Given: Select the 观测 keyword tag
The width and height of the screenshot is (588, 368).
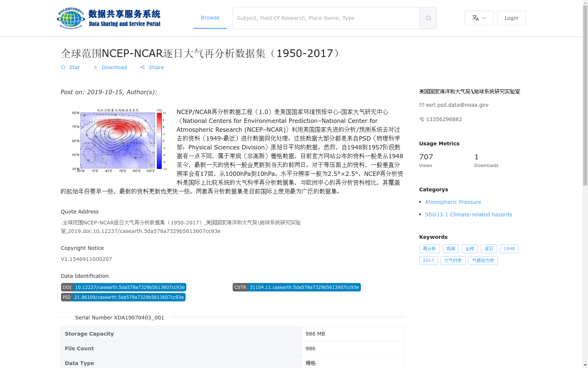Looking at the screenshot, I should tap(451, 249).
